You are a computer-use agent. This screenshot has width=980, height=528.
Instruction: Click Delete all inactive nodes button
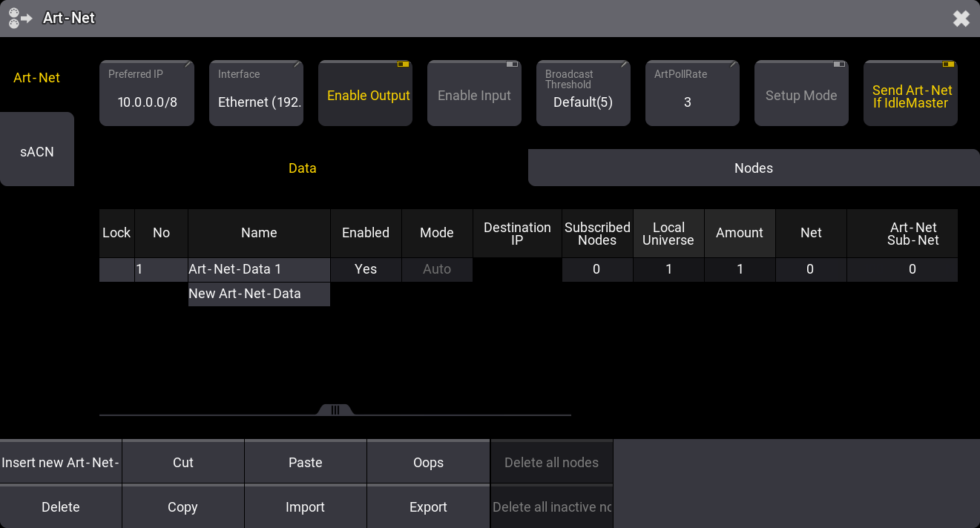551,507
